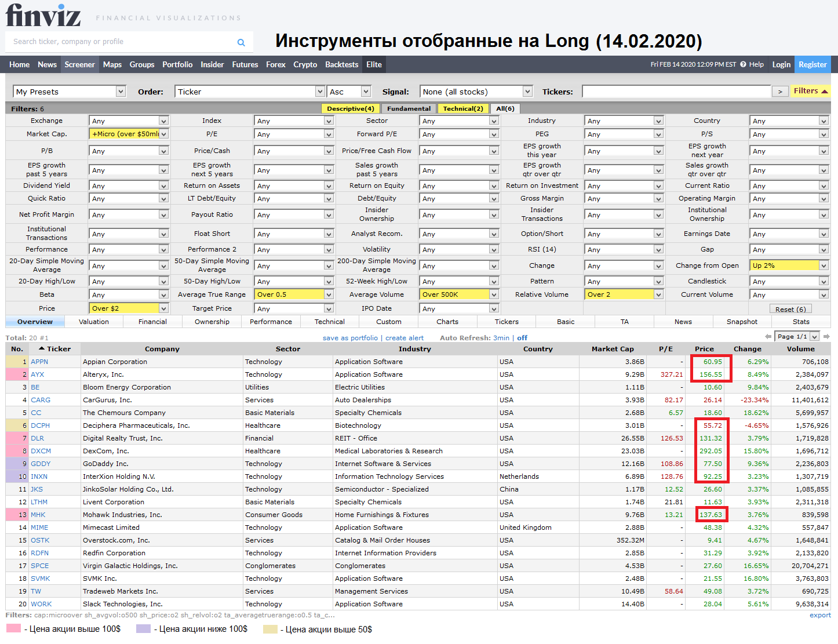Click the finviz logo
Screen dimensions: 838x644
tap(43, 14)
